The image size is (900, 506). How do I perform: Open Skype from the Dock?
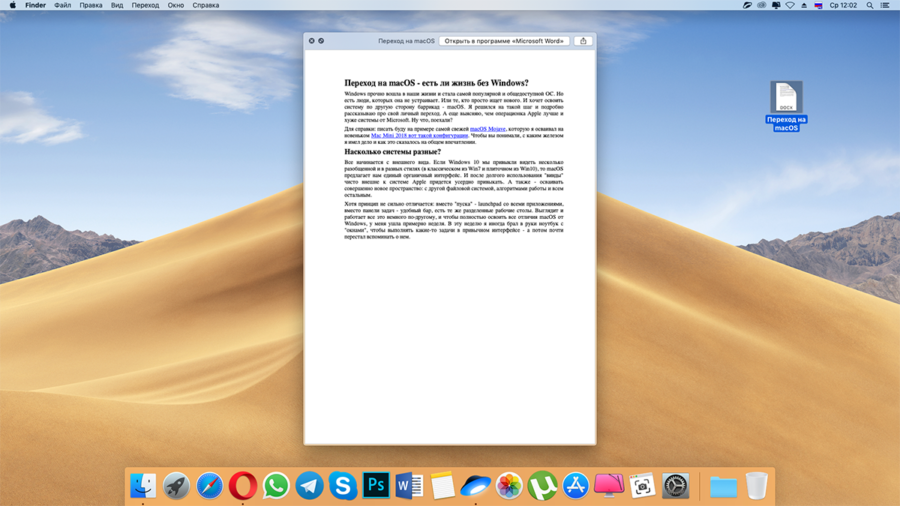click(x=343, y=486)
